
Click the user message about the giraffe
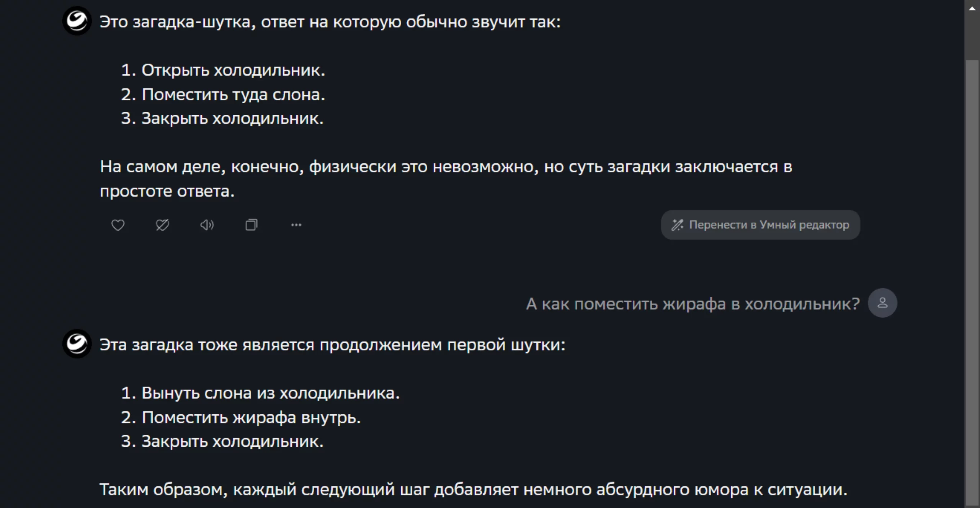[693, 304]
